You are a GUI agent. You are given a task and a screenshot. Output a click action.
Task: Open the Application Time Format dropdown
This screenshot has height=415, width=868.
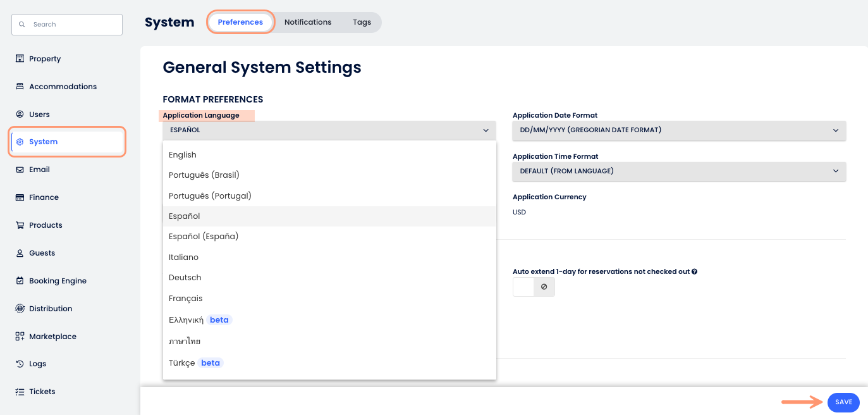pos(679,171)
